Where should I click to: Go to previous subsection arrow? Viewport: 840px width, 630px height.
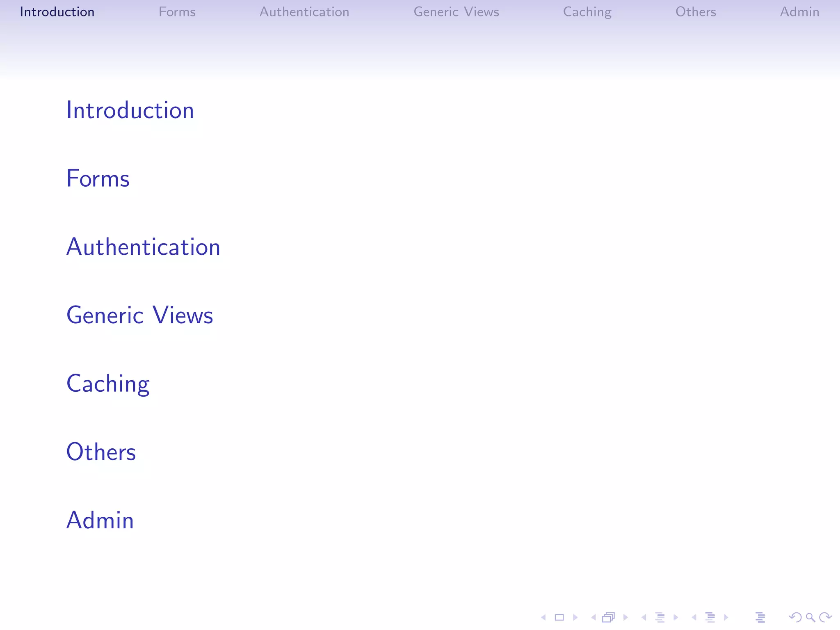pos(644,617)
